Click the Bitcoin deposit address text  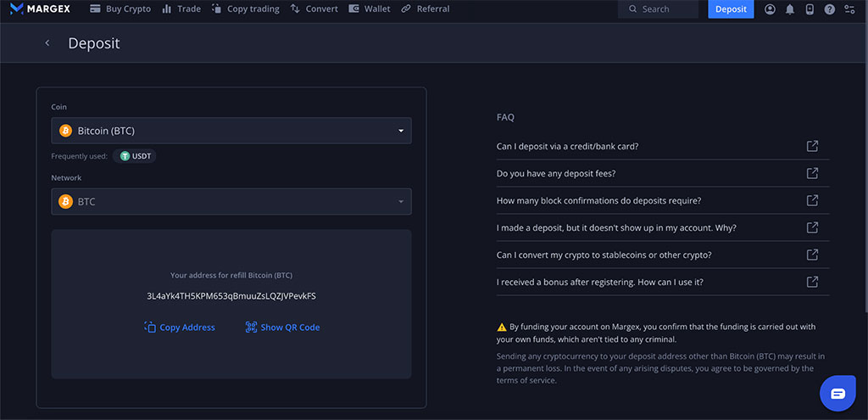point(231,296)
